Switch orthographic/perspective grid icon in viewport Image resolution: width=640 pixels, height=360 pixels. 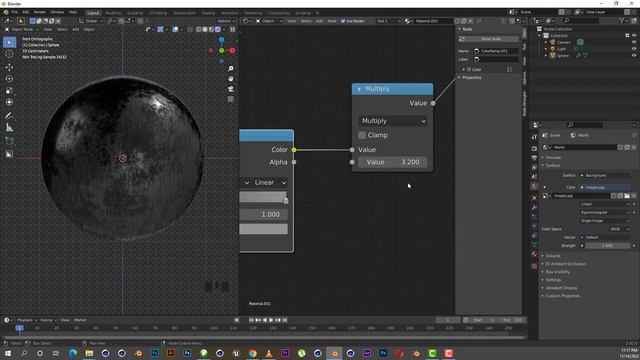(x=231, y=99)
